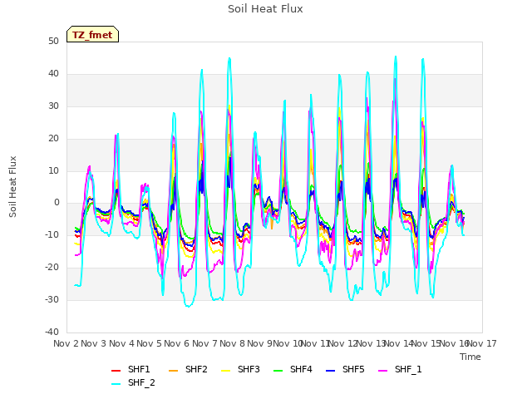Click the Nov 5 x-axis tick label
This screenshot has height=399, width=532.
149,343
